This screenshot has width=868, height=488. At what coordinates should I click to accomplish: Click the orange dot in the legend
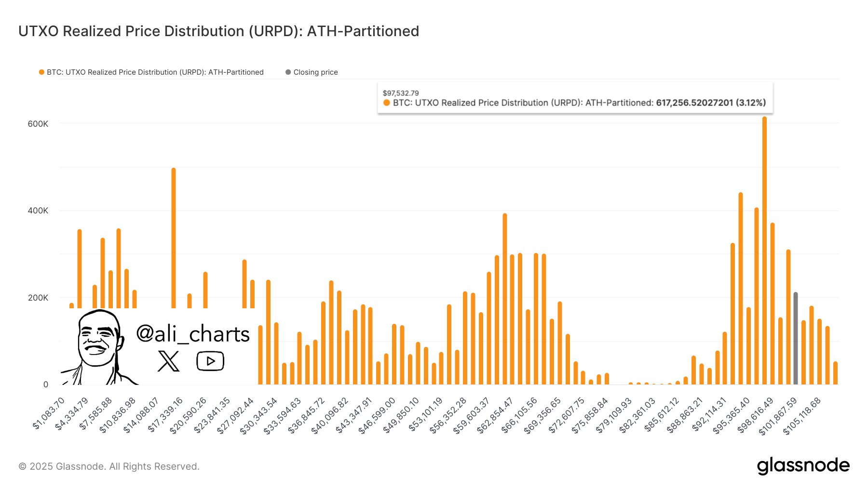[x=41, y=72]
